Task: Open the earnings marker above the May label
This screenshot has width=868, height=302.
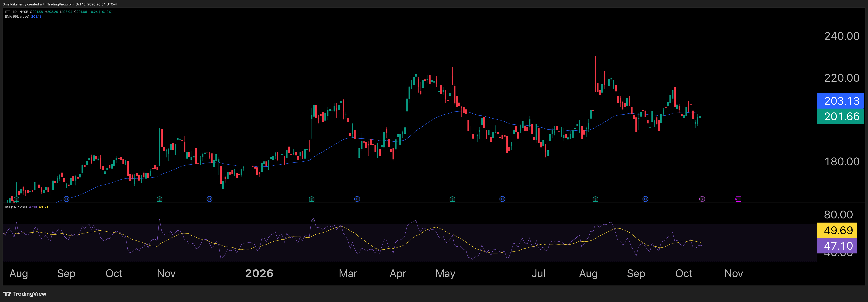Action: pyautogui.click(x=453, y=199)
